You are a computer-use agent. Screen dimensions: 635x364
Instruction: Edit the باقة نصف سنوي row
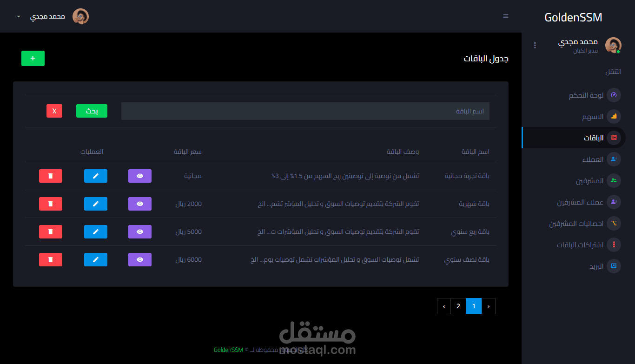pyautogui.click(x=96, y=260)
